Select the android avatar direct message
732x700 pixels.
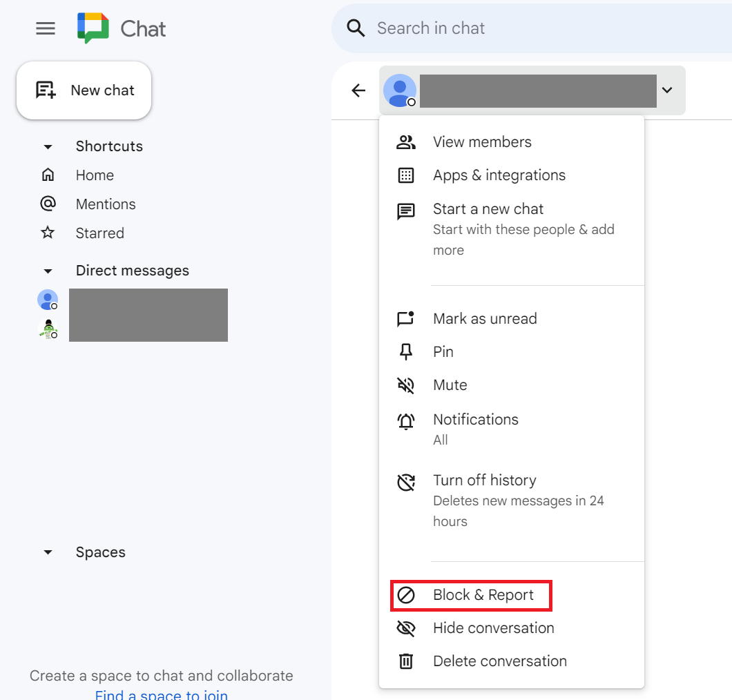tap(48, 329)
